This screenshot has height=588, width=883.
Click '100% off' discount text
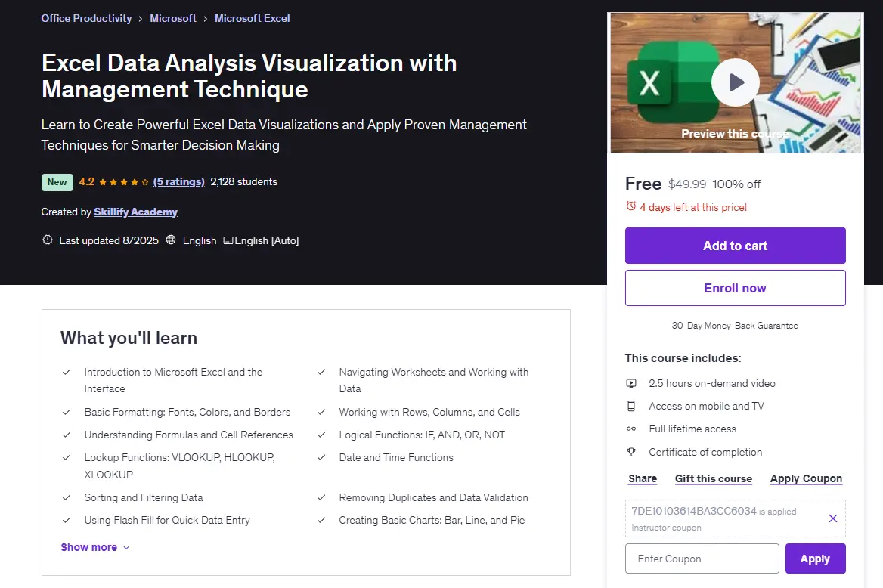[736, 184]
